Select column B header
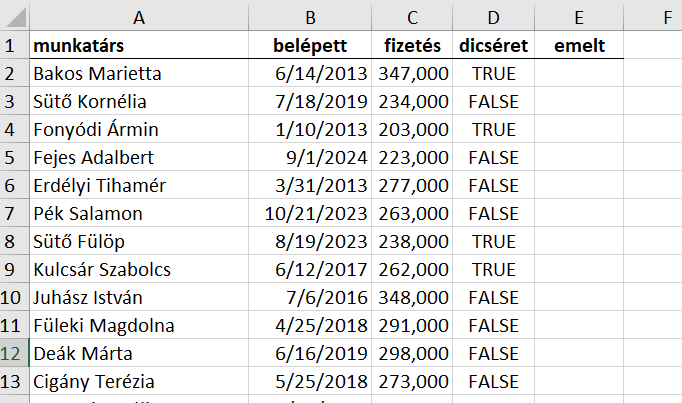The width and height of the screenshot is (682, 403). tap(310, 17)
